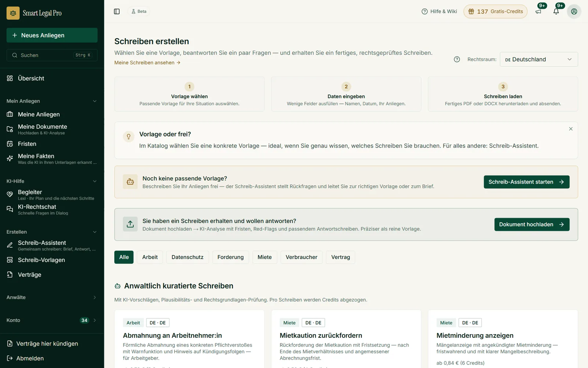Click the Smart Legal Pro scales logo
Image resolution: width=588 pixels, height=368 pixels.
13,13
